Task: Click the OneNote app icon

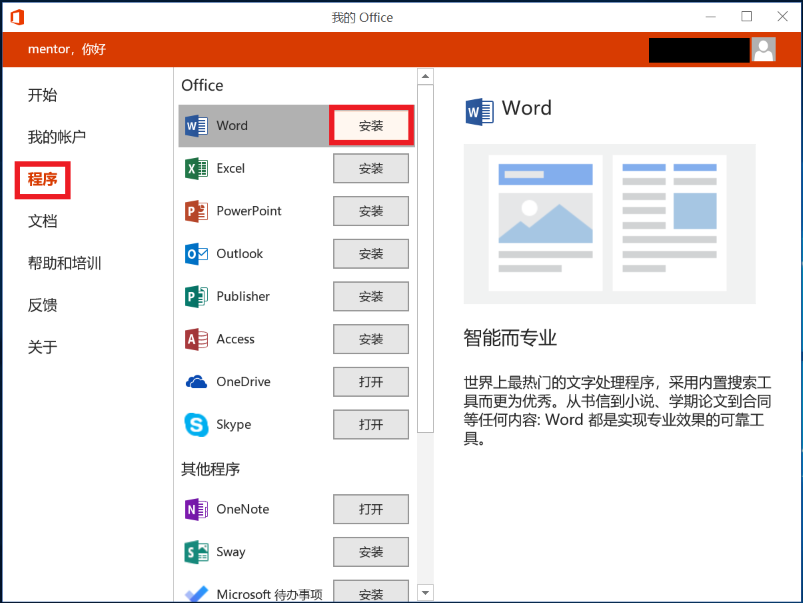Action: point(196,509)
